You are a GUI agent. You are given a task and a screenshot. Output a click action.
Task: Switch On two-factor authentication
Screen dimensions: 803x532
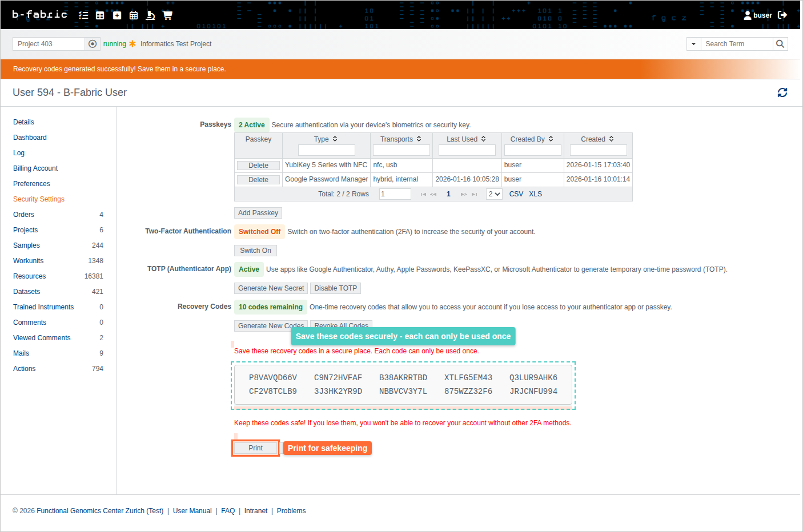[x=255, y=251]
